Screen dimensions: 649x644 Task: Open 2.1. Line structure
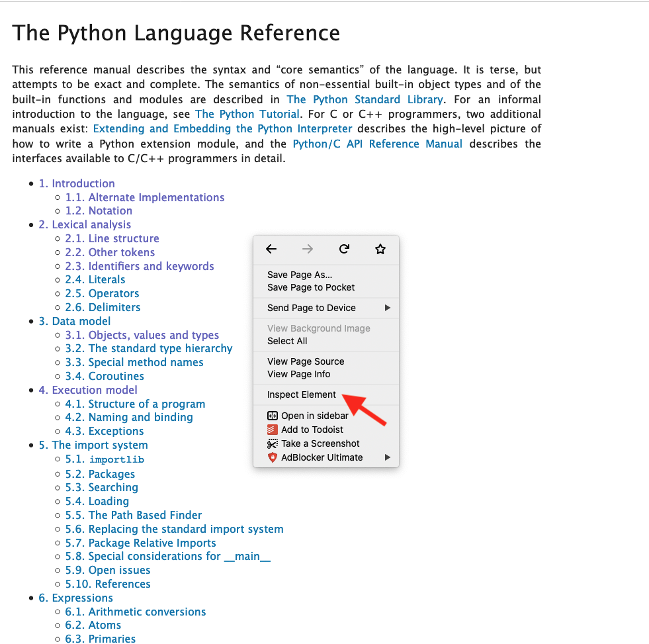pos(112,238)
